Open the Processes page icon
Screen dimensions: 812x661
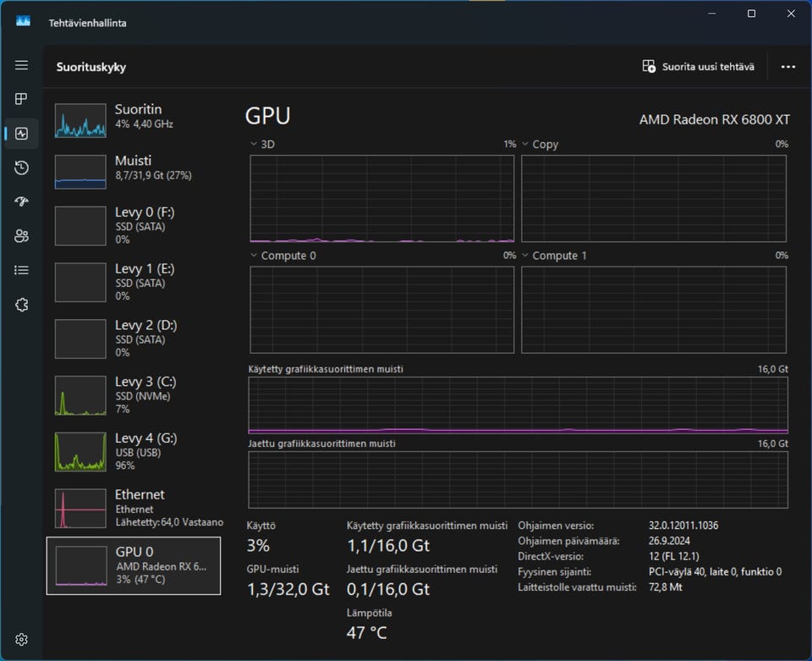21,99
